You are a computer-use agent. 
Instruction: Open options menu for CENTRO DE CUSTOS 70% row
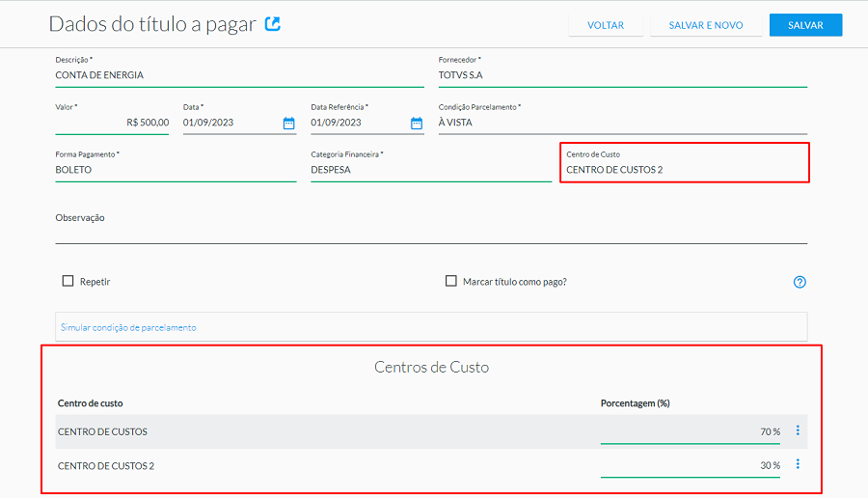click(x=798, y=430)
